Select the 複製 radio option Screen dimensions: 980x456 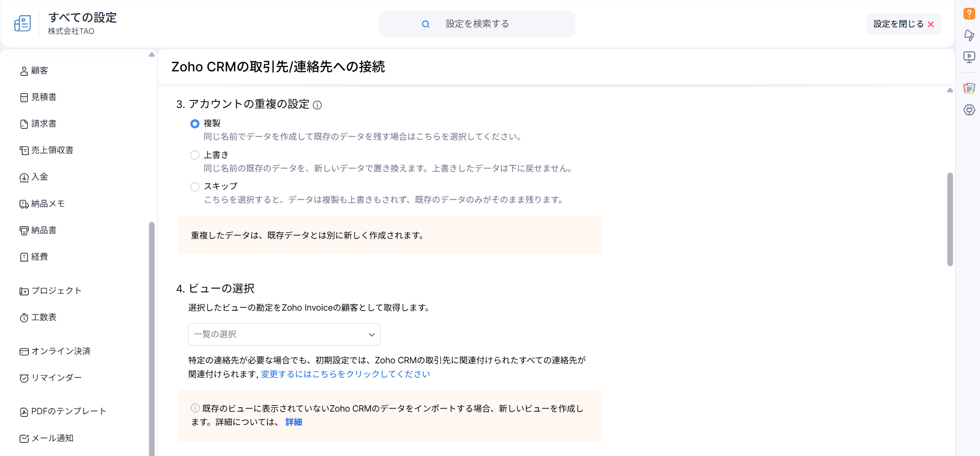click(195, 124)
